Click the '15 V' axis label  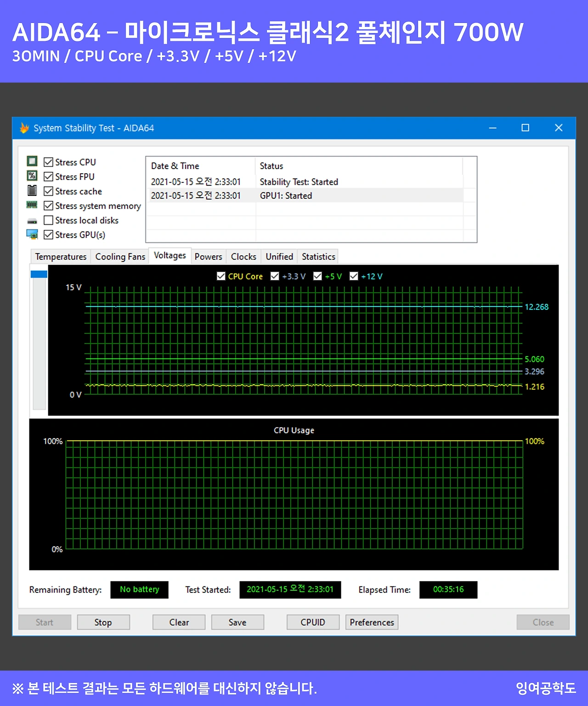(73, 287)
